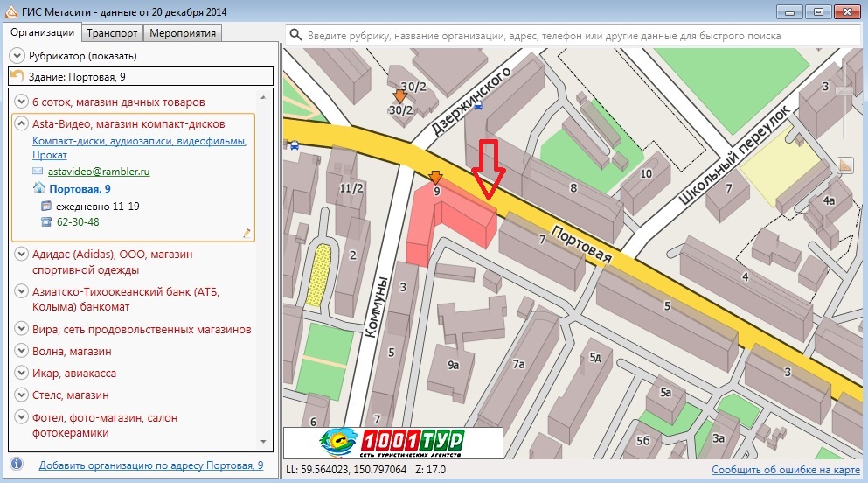Viewport: 868px width, 483px height.
Task: Click the blue info icon at panel bottom
Action: point(17,465)
